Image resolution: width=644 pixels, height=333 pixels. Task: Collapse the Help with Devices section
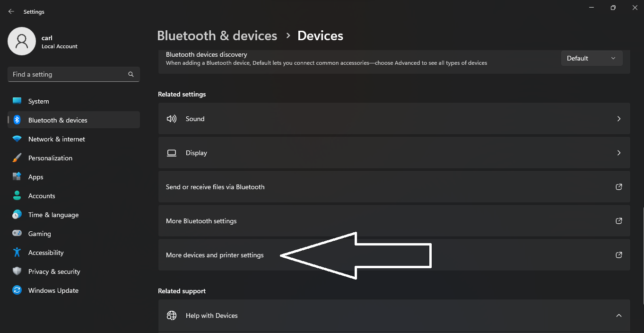[618, 315]
